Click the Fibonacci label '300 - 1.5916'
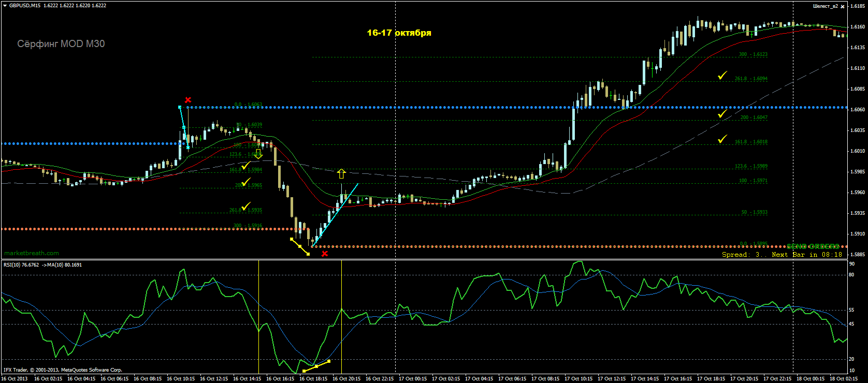868x383 pixels. click(x=248, y=226)
